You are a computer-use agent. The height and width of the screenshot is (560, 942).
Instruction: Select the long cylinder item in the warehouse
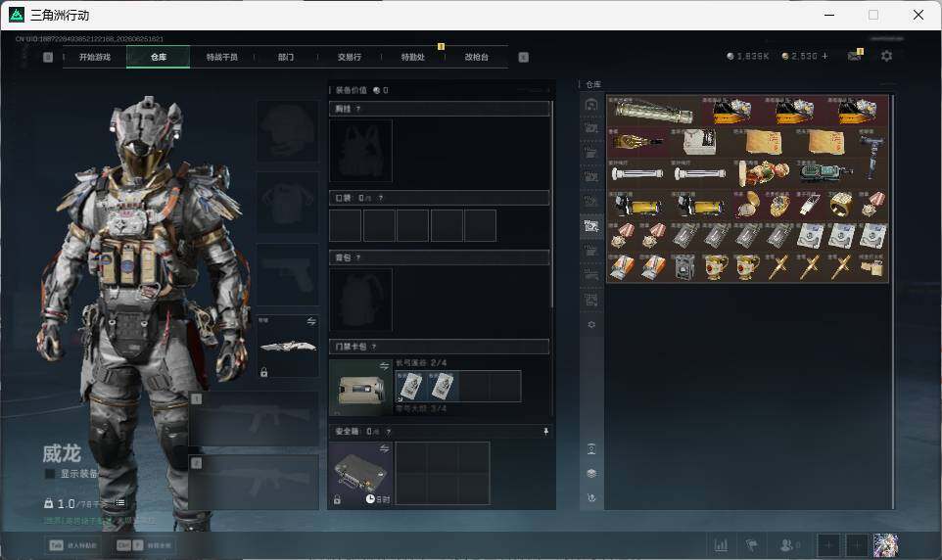point(654,112)
